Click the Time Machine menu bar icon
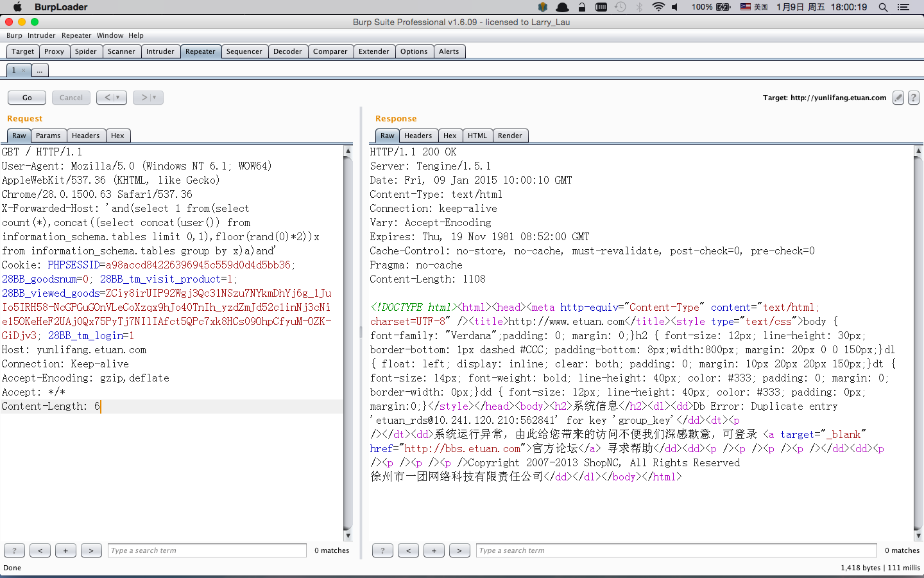This screenshot has height=578, width=924. (x=620, y=7)
